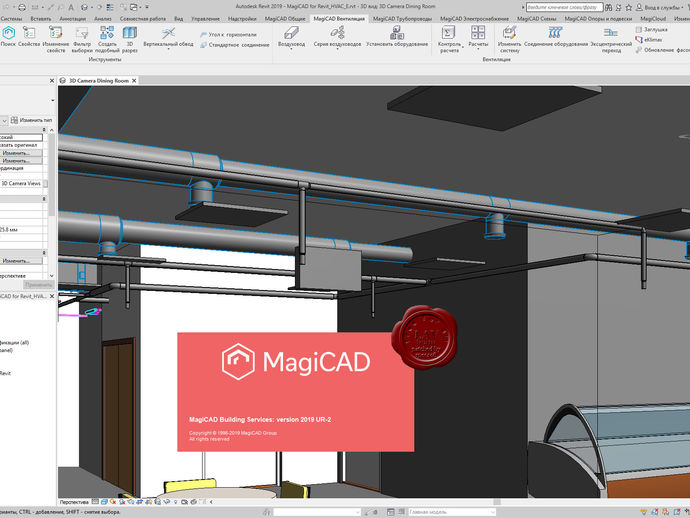The height and width of the screenshot is (518, 690).
Task: Select the Изменить систему tool
Action: pos(509,39)
